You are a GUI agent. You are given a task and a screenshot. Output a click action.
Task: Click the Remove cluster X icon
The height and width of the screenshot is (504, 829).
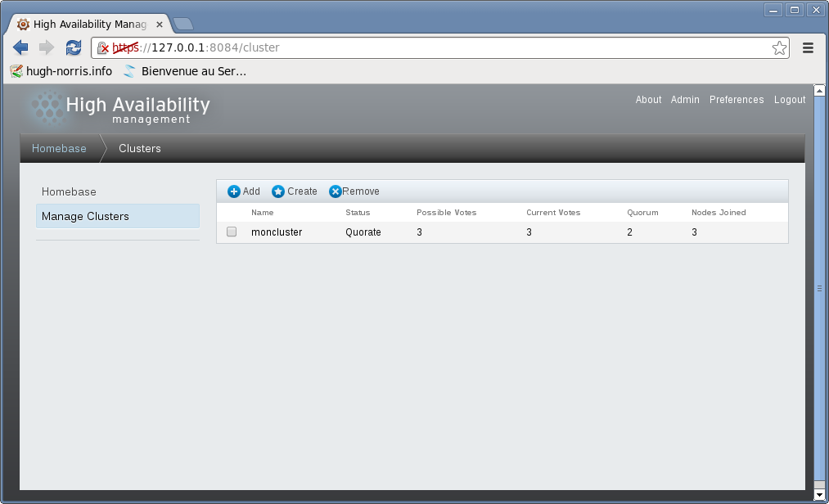tap(336, 191)
